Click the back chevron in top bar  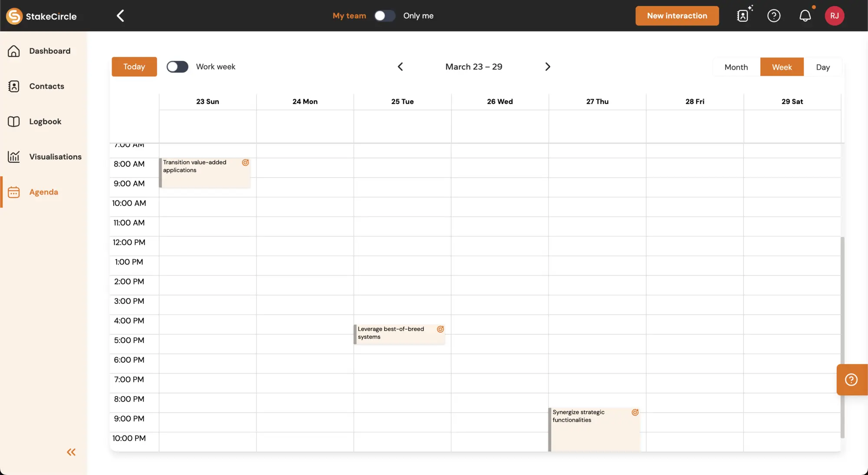click(120, 16)
